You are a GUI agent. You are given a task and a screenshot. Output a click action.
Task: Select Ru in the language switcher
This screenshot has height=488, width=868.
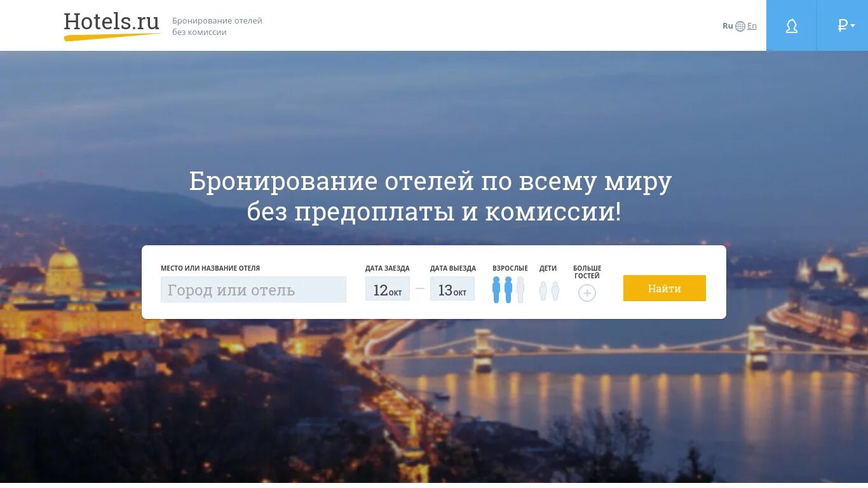728,25
